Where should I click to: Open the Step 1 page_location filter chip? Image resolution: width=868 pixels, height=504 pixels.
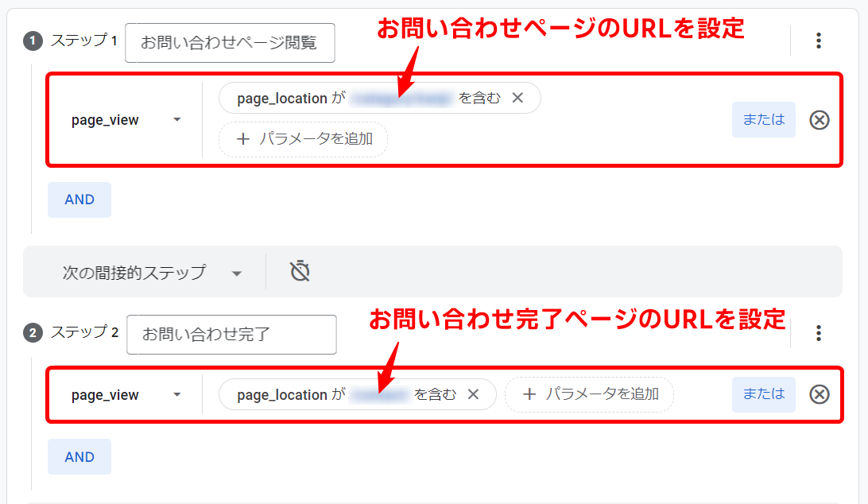pyautogui.click(x=358, y=99)
